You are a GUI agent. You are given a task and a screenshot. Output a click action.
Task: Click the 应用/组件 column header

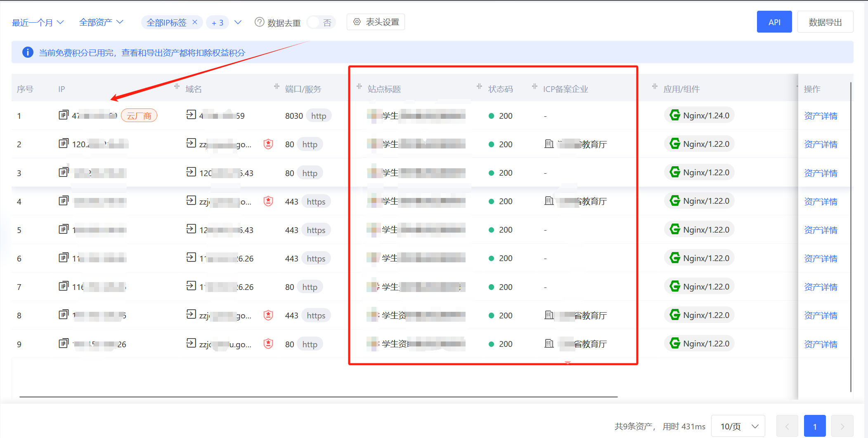point(681,89)
